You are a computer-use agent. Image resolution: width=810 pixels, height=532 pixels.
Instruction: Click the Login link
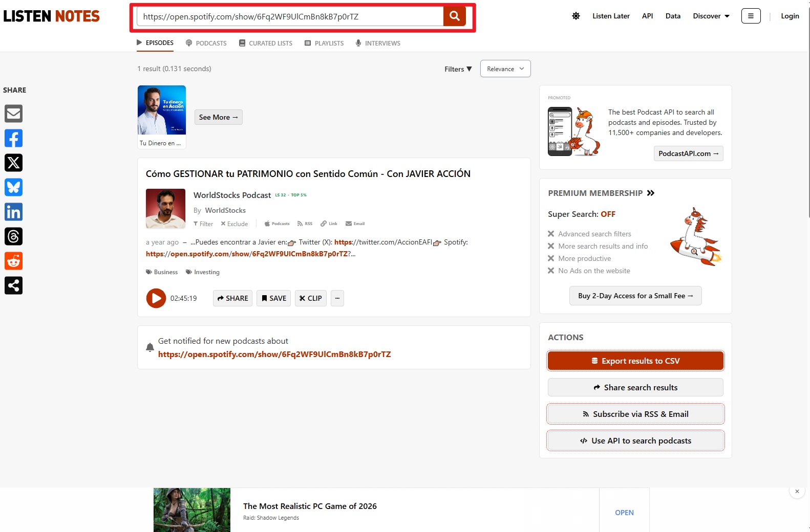[x=790, y=16]
